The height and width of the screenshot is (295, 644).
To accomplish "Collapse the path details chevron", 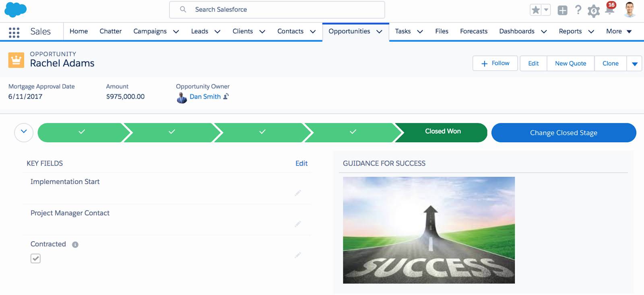I will [x=24, y=132].
